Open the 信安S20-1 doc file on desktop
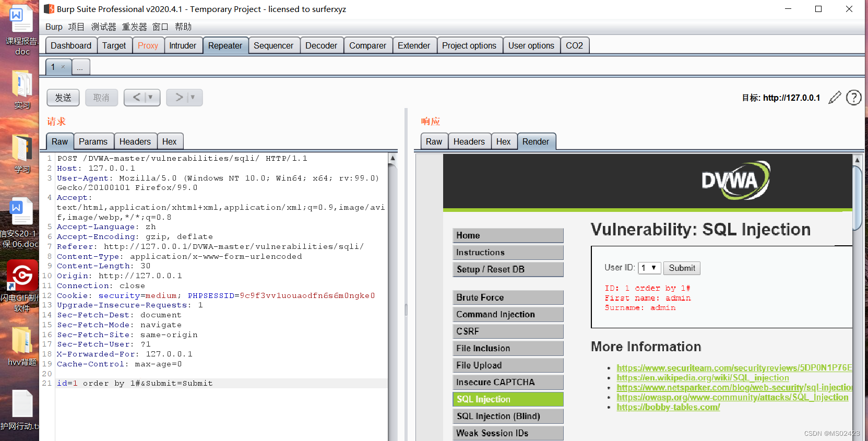868x441 pixels. pos(21,223)
